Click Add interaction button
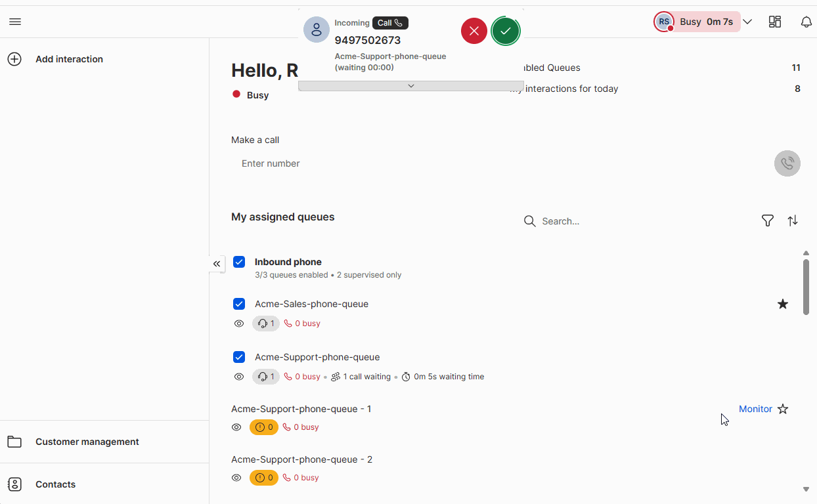 click(68, 59)
